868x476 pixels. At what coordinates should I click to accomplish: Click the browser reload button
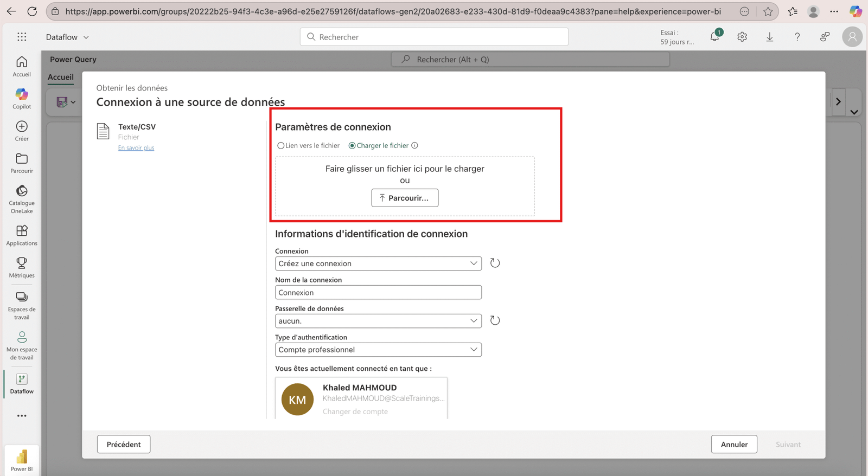tap(32, 11)
